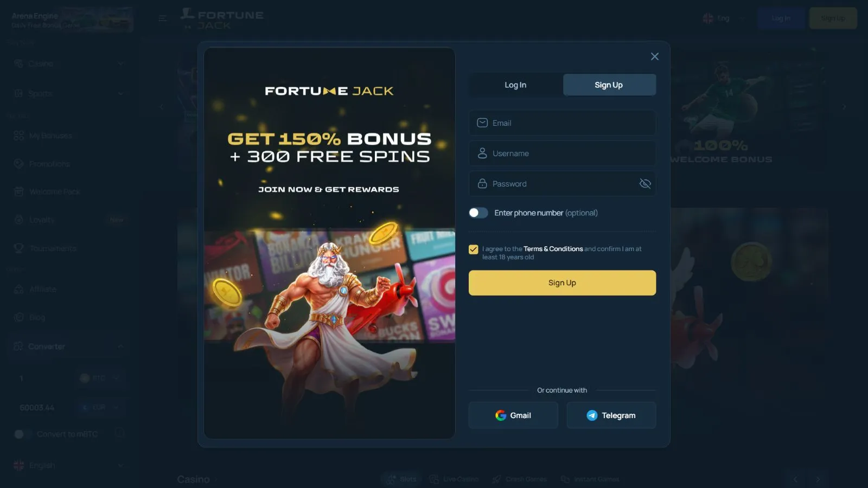This screenshot has height=488, width=868.
Task: Open the Terms & Conditions link
Action: tap(553, 249)
